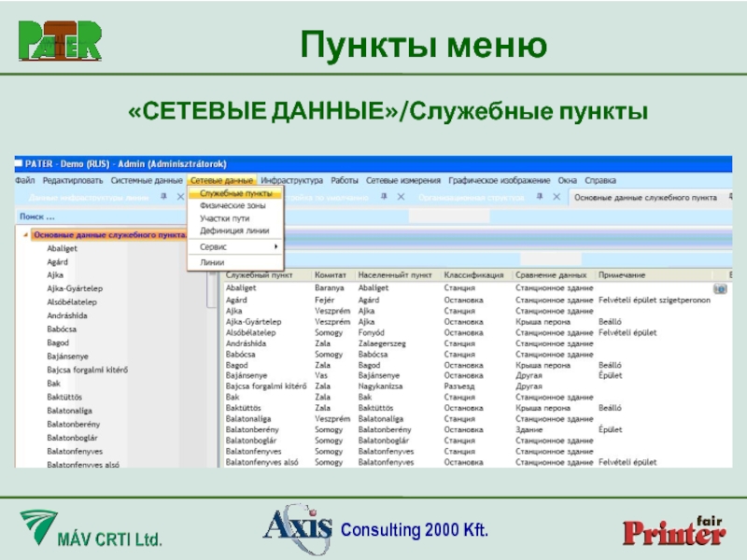This screenshot has height=560, width=747.
Task: Click Vas cell in Bajánsenye row
Action: click(x=321, y=375)
